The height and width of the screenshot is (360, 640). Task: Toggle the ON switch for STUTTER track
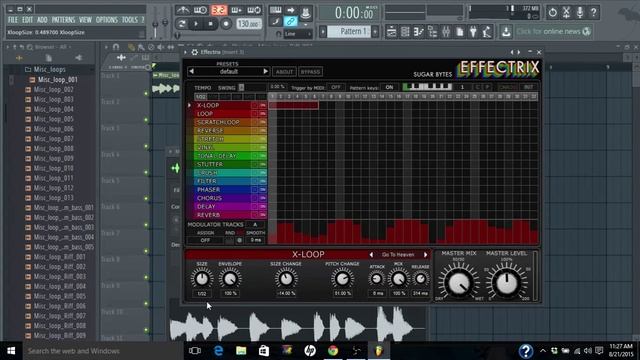coord(262,164)
